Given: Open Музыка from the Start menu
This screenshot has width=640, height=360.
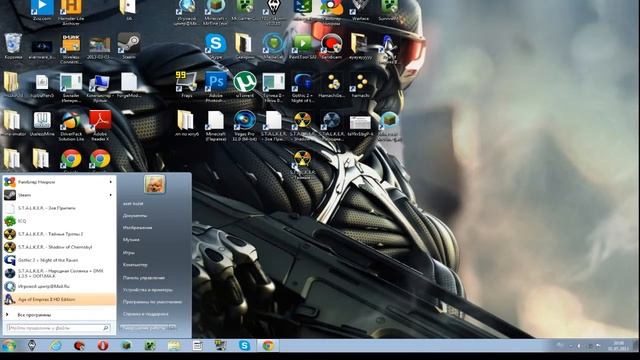Looking at the screenshot, I should pyautogui.click(x=131, y=240).
